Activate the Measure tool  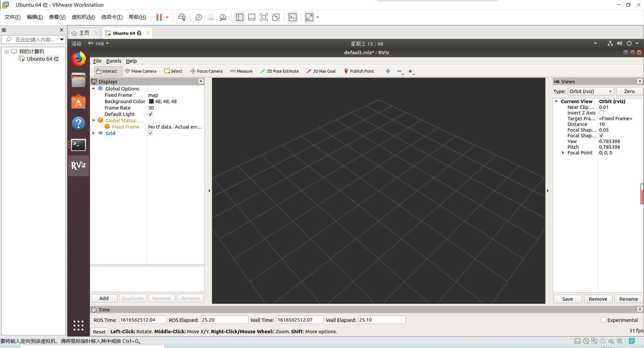coord(241,71)
